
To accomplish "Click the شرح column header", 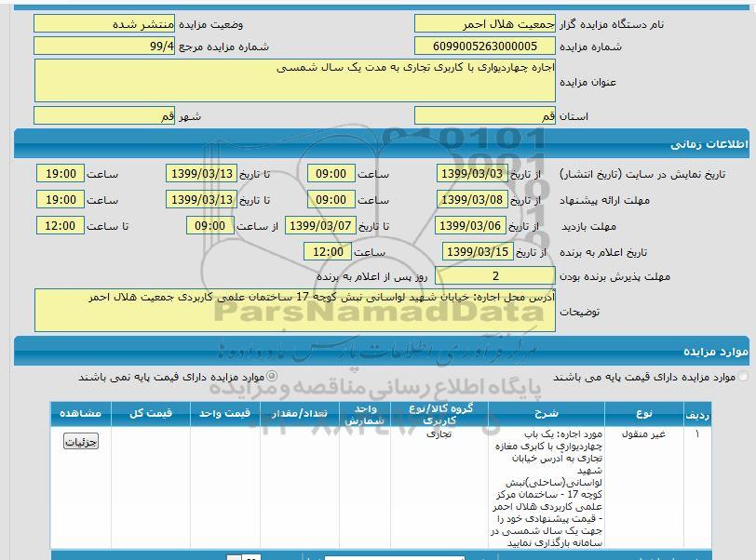I will click(x=547, y=414).
